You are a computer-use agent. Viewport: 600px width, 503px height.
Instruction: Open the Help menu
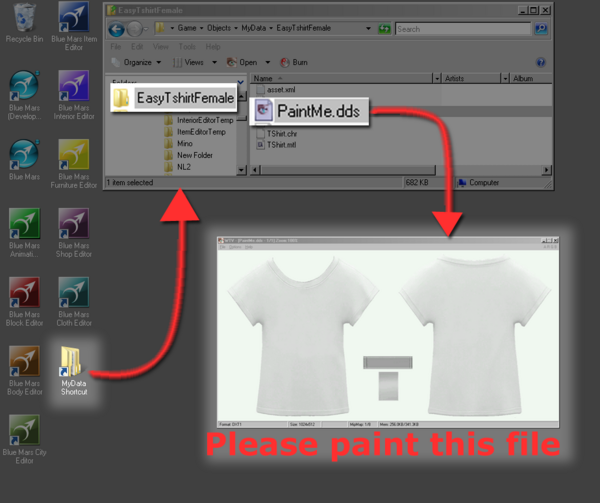pos(213,47)
